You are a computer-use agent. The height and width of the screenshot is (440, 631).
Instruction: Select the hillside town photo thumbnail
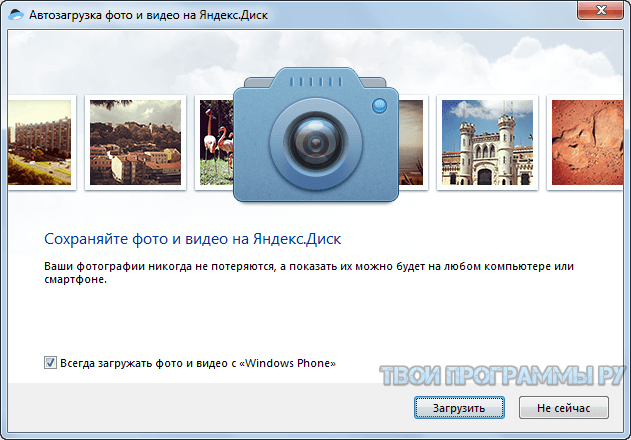click(x=135, y=143)
